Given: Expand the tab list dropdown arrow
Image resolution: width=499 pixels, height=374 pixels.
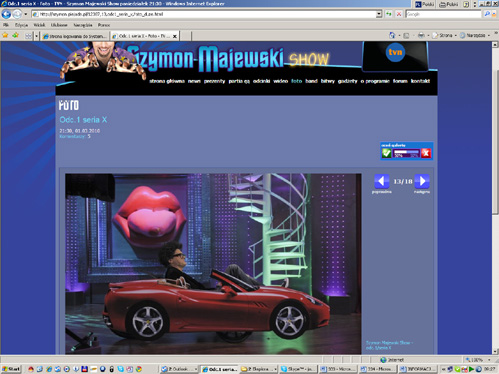Looking at the screenshot, I should point(36,36).
